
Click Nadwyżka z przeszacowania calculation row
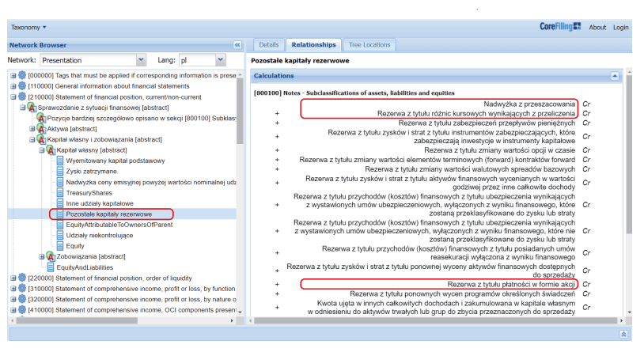529,104
